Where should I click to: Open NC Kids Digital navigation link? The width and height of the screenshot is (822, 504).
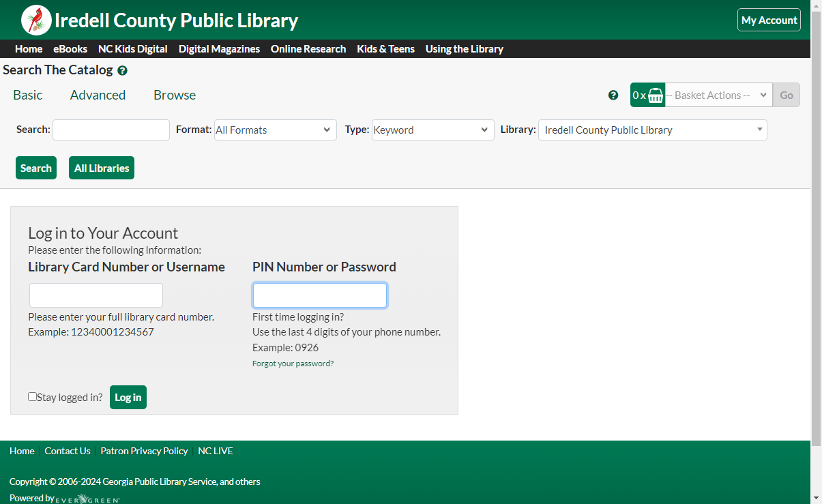(133, 49)
